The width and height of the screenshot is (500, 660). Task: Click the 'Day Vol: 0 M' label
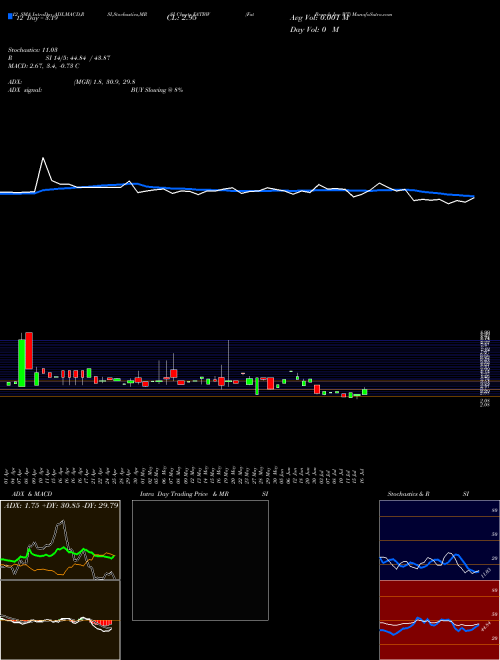pos(314,30)
